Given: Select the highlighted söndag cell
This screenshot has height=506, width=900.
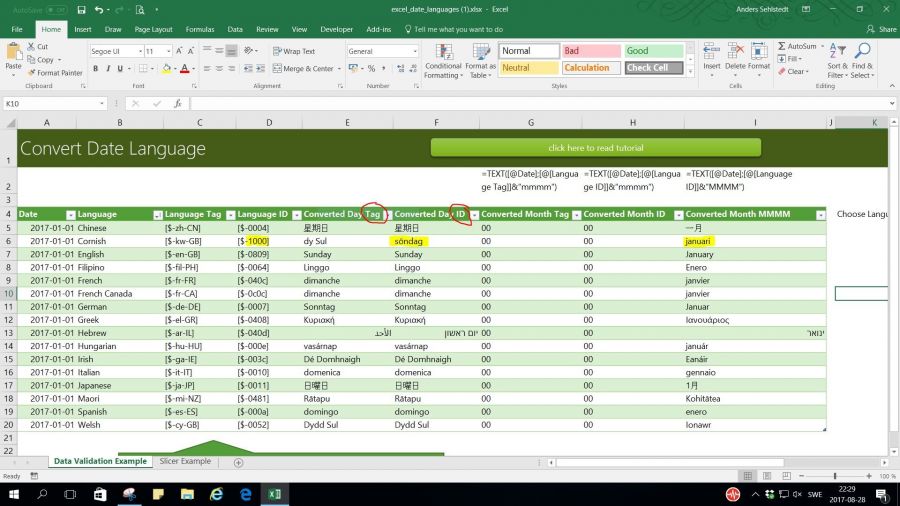Looking at the screenshot, I should 436,241.
